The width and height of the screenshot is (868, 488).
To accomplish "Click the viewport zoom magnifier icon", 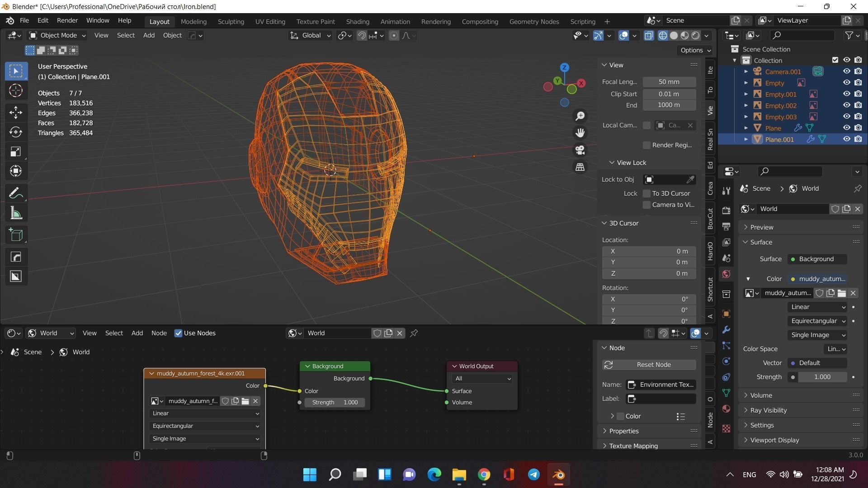I will 580,116.
